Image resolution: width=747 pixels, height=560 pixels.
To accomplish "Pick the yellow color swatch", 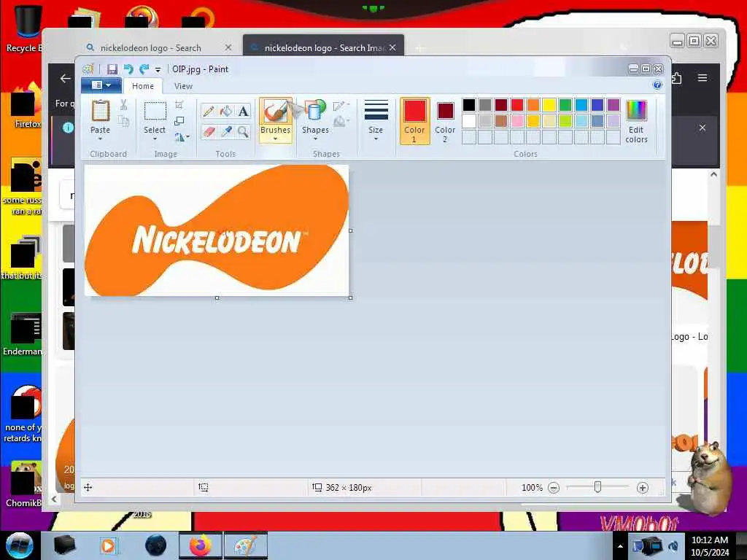I will [549, 105].
